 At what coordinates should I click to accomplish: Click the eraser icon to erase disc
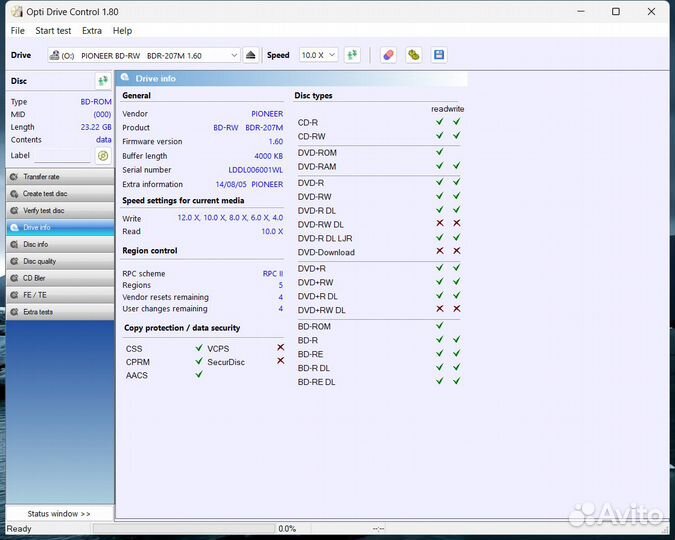pos(389,55)
